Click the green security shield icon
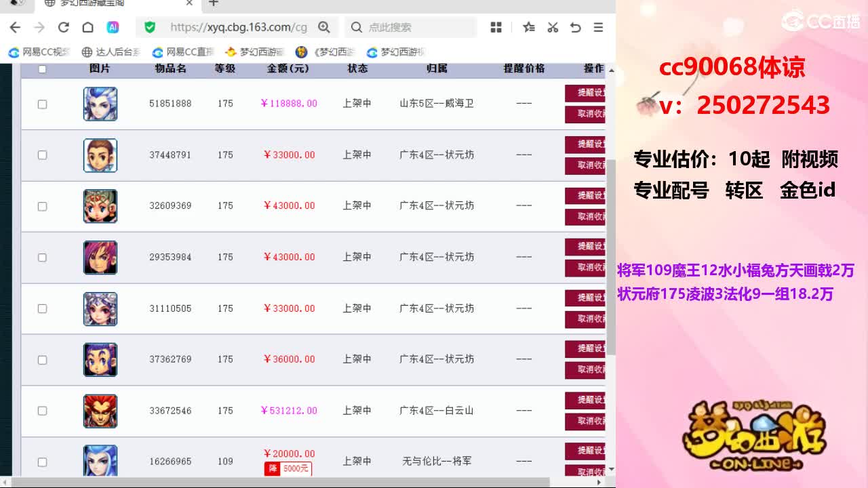 pyautogui.click(x=150, y=27)
